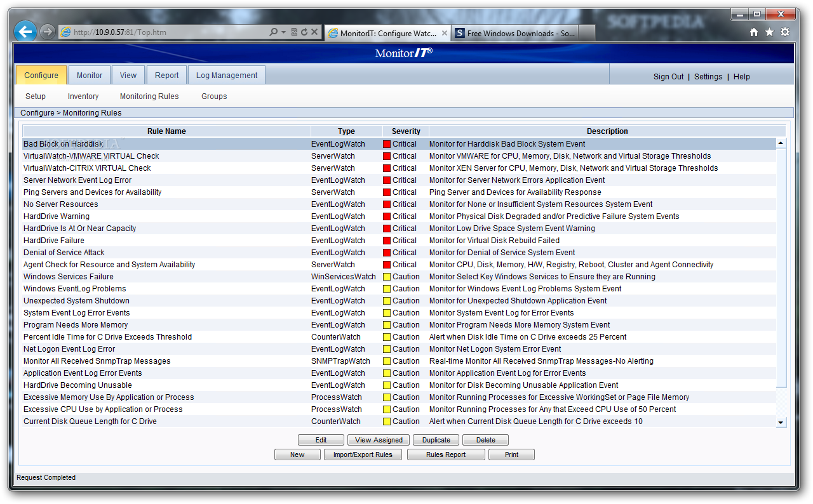Select the Unexpected System Shutdown rule
813x504 pixels.
399,301
